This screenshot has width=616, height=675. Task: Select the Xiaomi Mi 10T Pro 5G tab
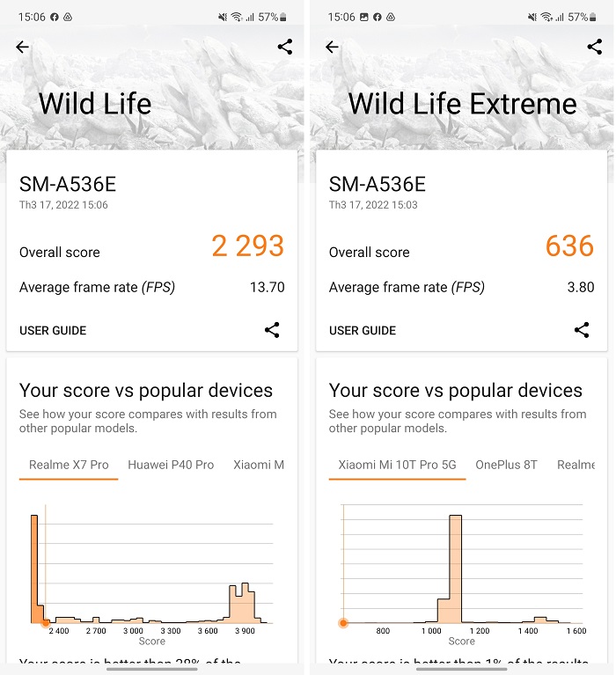point(398,465)
